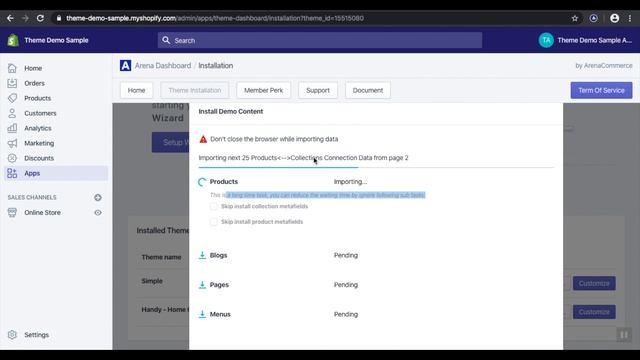Click the TA account avatar
The height and width of the screenshot is (360, 640).
tap(546, 40)
